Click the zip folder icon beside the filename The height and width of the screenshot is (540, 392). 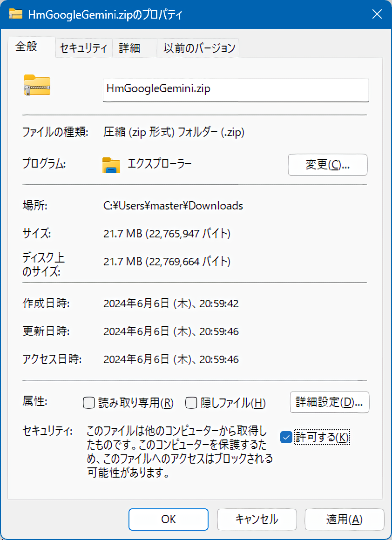tap(37, 85)
